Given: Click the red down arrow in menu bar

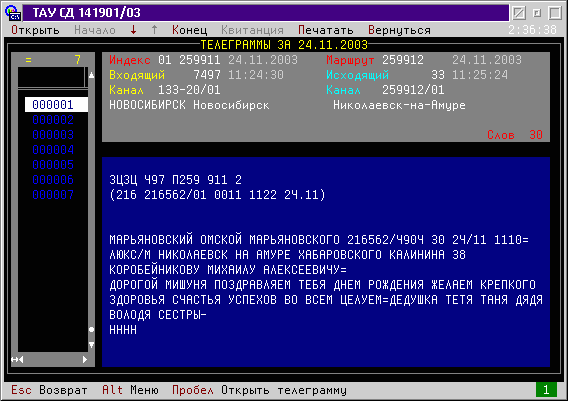Looking at the screenshot, I should point(134,30).
